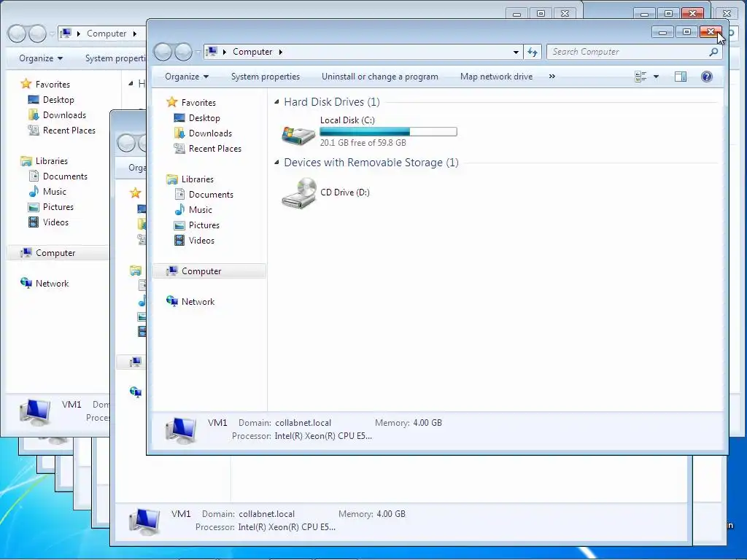Image resolution: width=747 pixels, height=560 pixels.
Task: Select Favorites star in front window
Action: click(x=172, y=102)
